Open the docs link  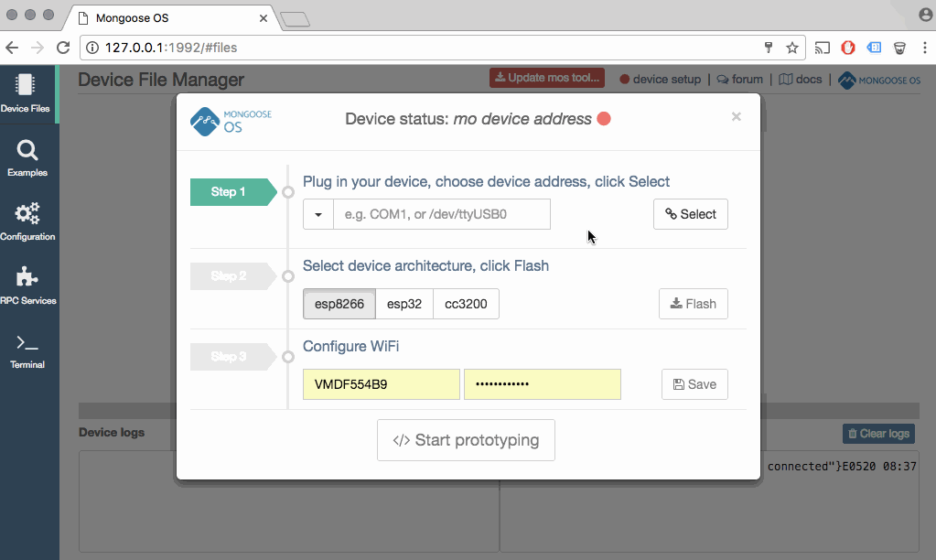(801, 80)
